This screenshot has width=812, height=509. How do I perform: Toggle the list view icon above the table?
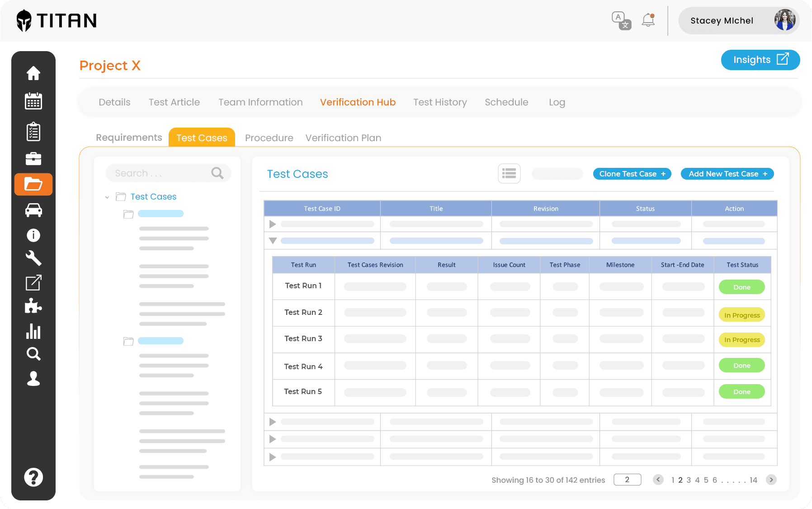(509, 174)
